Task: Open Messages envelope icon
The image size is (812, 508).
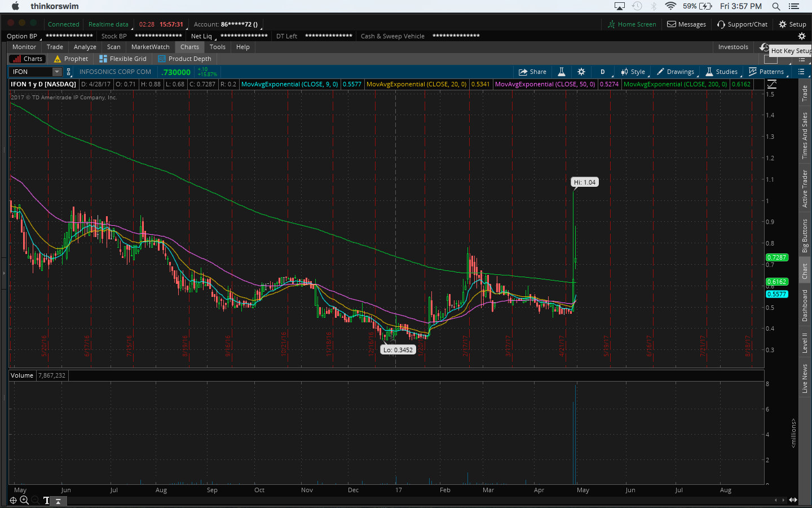Action: pos(686,24)
